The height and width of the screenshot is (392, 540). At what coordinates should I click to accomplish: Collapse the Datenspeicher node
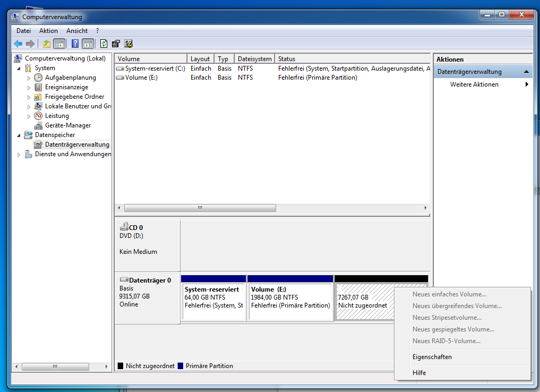(19, 135)
